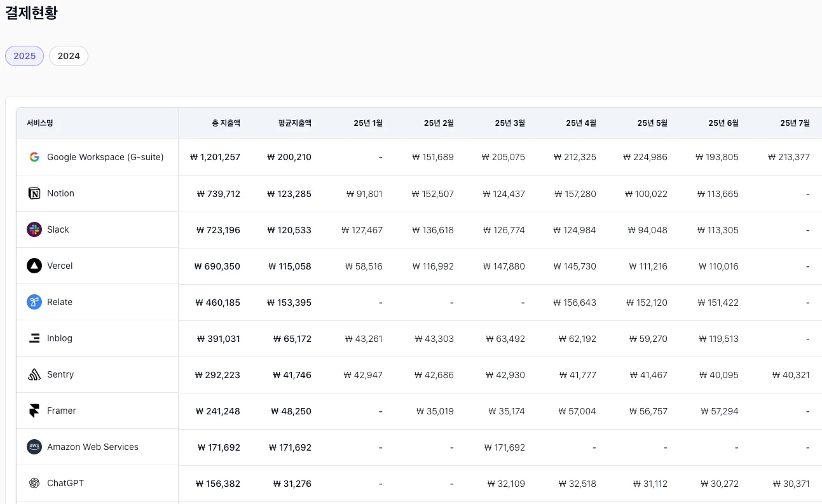Open the Amazon Web Services service name

(93, 447)
